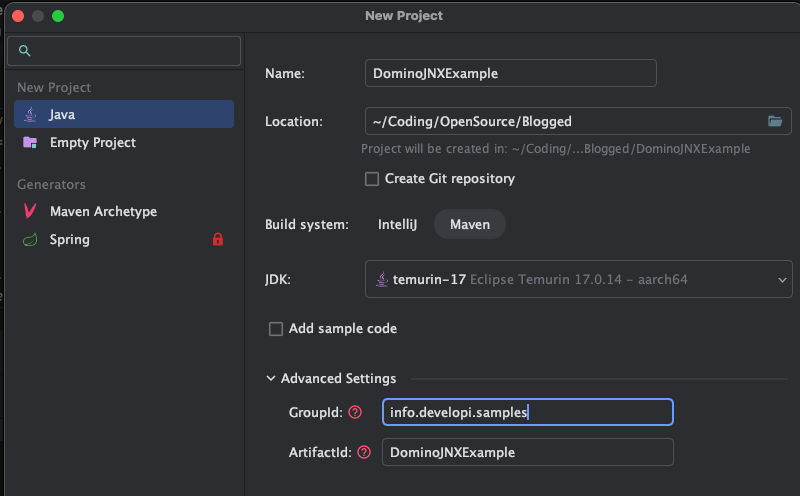Click the red lock icon beside Spring
Viewport: 800px width, 496px height.
coord(218,239)
